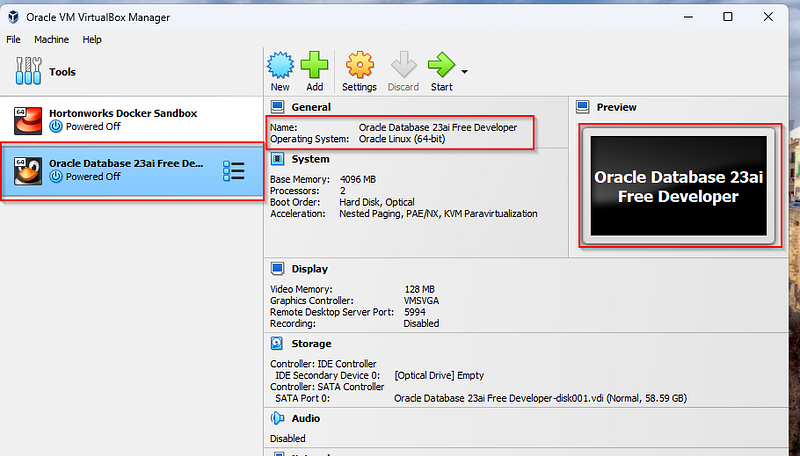This screenshot has width=800, height=456.
Task: Click the Video Memory value '128 MB'
Action: tap(419, 289)
